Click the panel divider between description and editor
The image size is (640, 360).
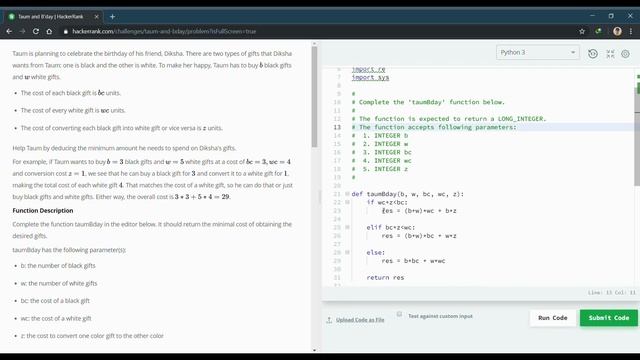pos(320,197)
